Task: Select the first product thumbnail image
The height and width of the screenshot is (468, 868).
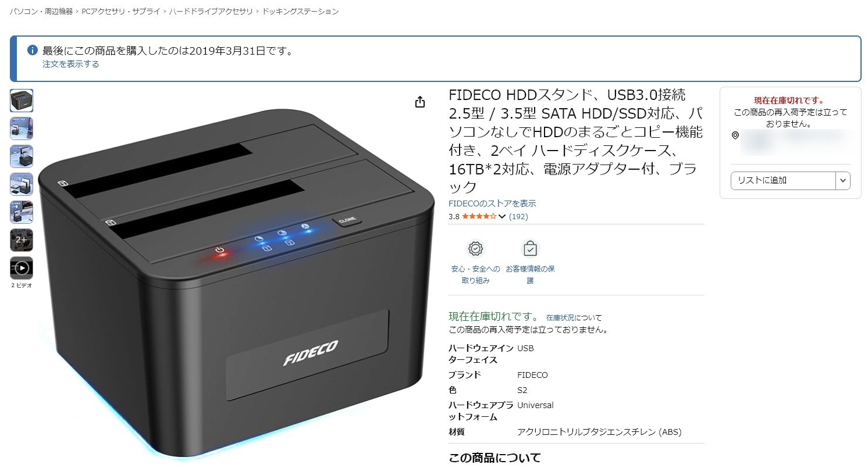Action: pyautogui.click(x=22, y=101)
